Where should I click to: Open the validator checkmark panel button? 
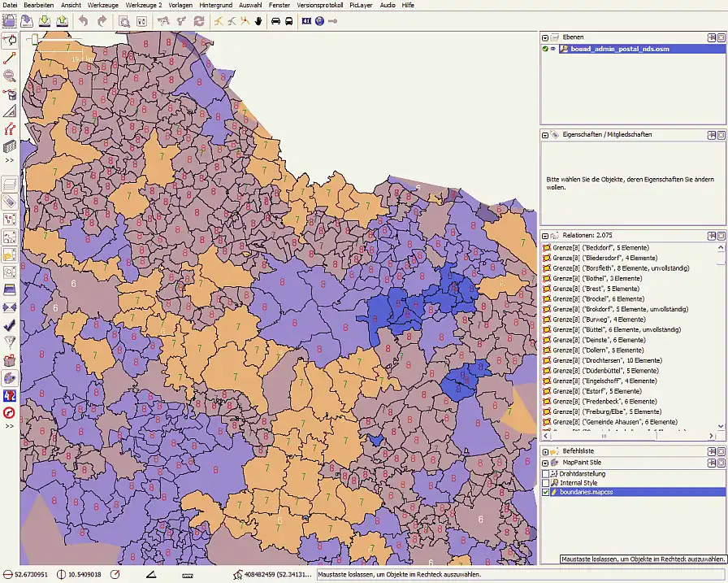(x=10, y=324)
